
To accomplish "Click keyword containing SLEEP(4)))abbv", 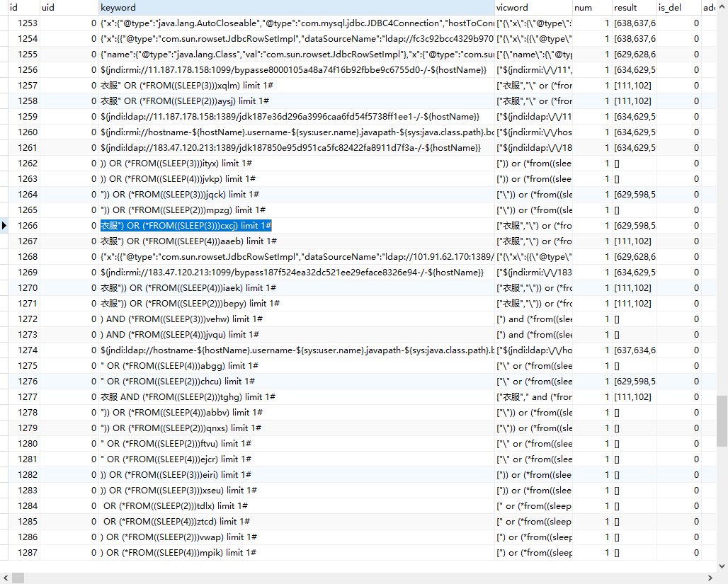I will pos(297,412).
